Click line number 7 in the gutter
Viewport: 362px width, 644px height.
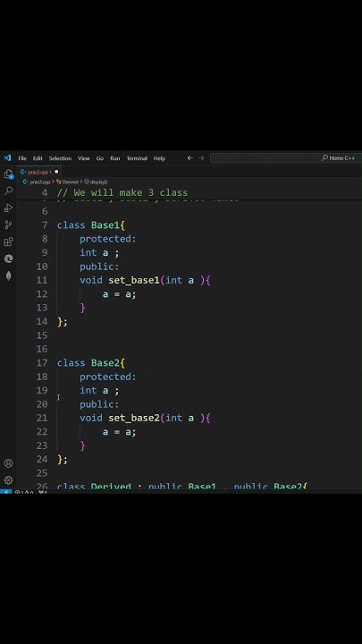[x=45, y=225]
